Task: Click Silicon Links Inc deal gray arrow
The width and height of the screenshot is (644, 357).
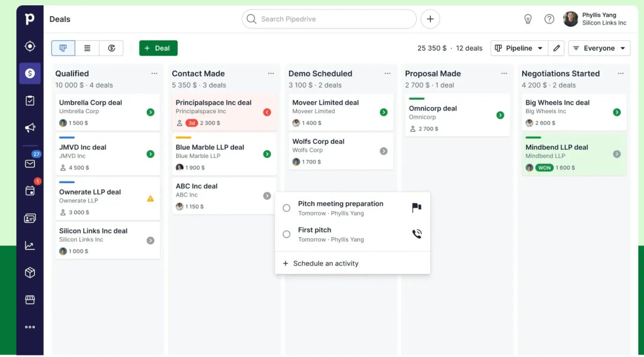Action: click(150, 241)
